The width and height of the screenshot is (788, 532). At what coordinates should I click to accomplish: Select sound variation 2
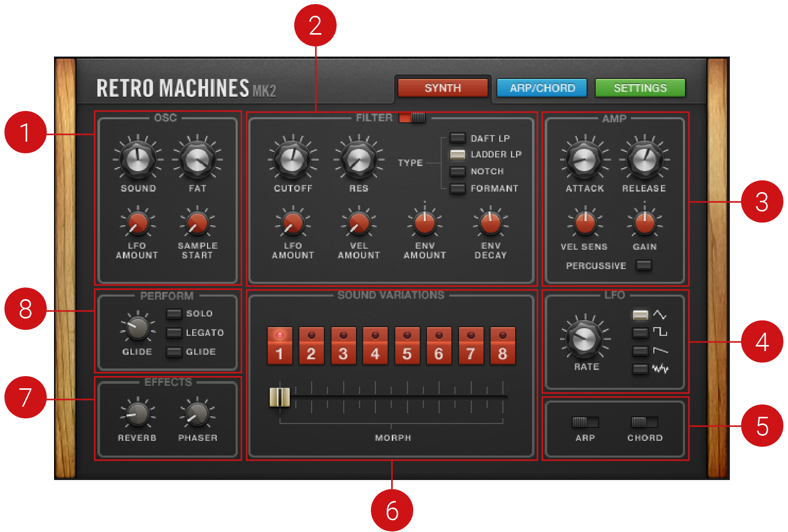tap(311, 346)
